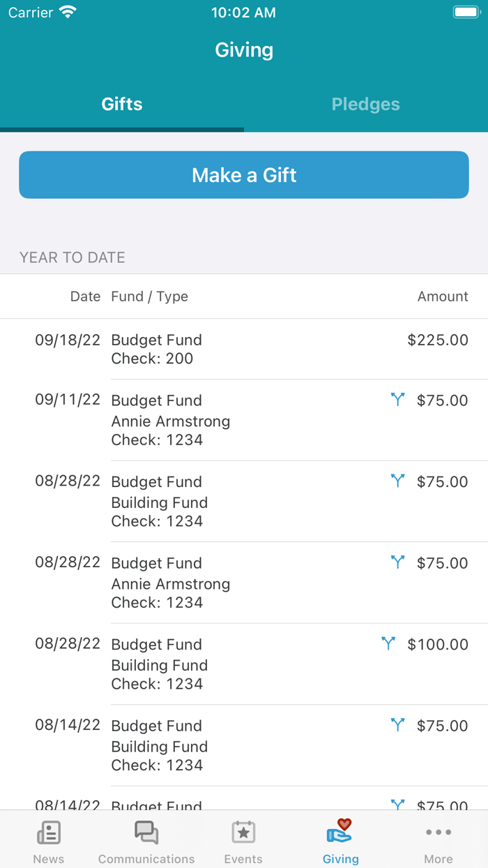The width and height of the screenshot is (488, 868).
Task: Open the More options dots
Action: pyautogui.click(x=439, y=832)
